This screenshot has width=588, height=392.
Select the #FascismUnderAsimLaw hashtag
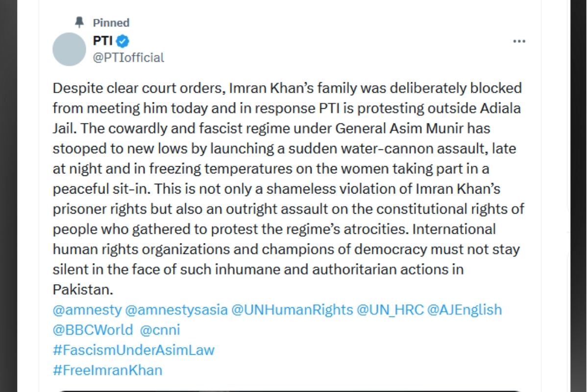coord(133,350)
